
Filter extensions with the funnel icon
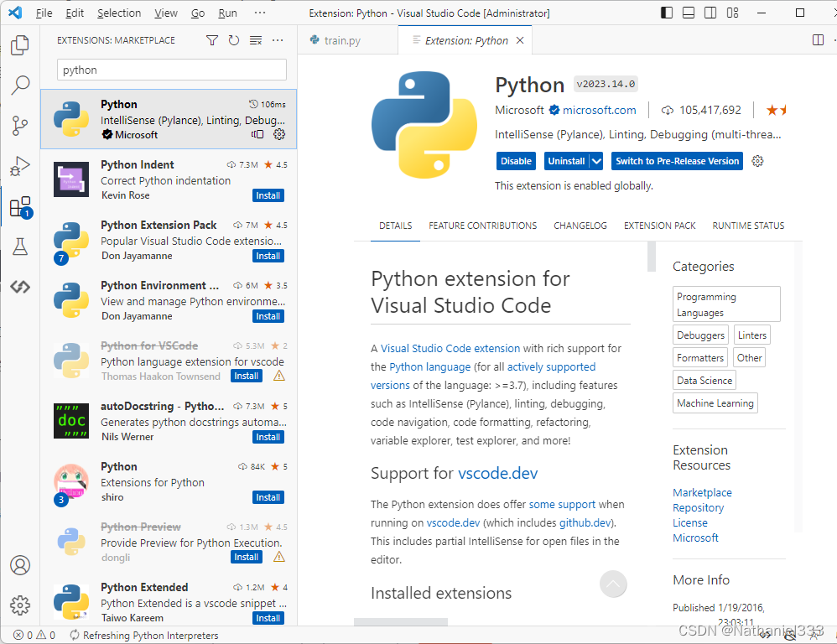click(x=212, y=40)
